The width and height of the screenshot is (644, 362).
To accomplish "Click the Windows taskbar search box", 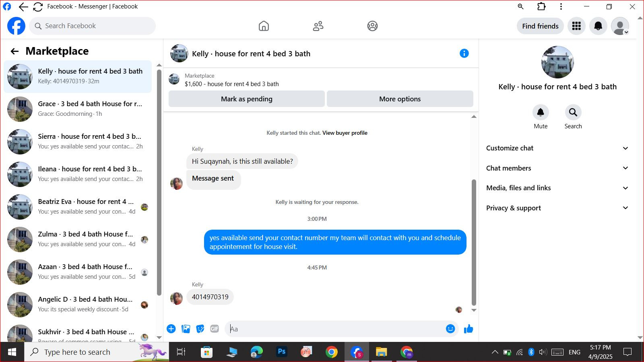I will (x=97, y=352).
